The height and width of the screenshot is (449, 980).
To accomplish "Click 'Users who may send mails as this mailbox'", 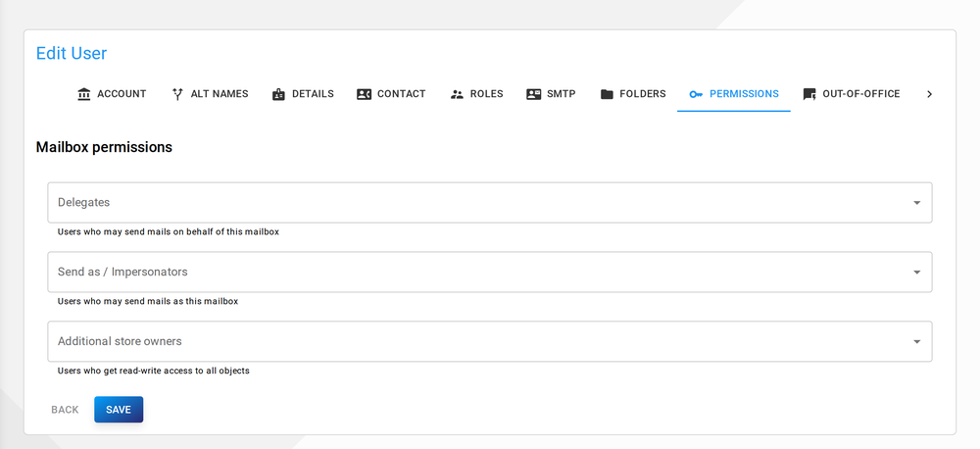I will click(148, 301).
